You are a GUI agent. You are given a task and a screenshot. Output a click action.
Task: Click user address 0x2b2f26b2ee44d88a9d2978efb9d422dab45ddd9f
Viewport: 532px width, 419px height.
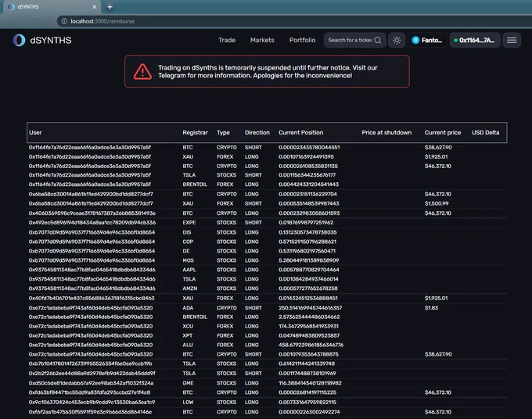tap(92, 373)
